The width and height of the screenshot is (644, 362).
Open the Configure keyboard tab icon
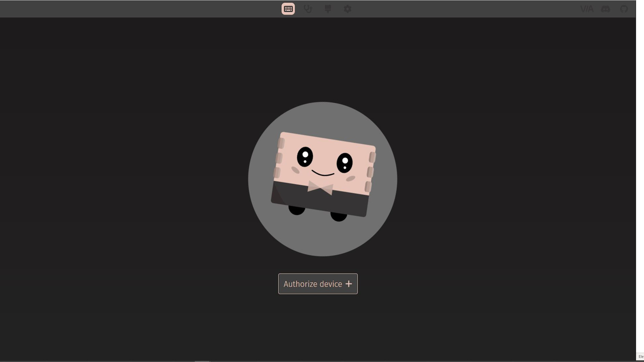(x=288, y=9)
